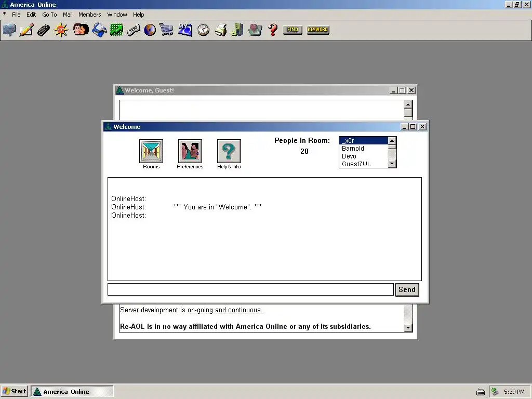
Task: Select Devo in the people list
Action: pyautogui.click(x=363, y=156)
